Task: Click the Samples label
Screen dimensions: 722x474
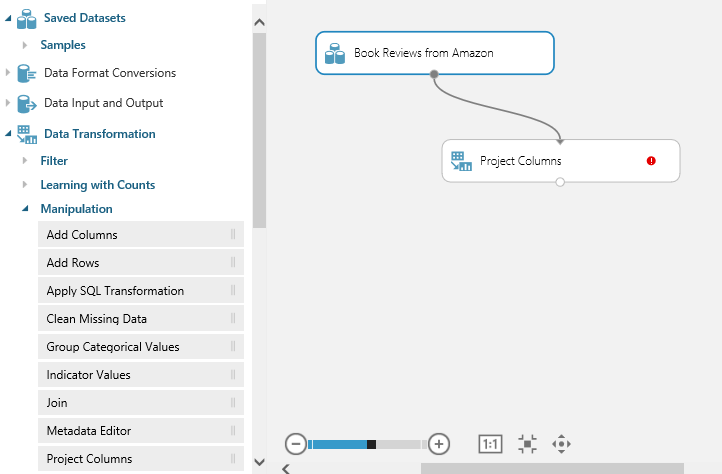Action: click(x=63, y=45)
